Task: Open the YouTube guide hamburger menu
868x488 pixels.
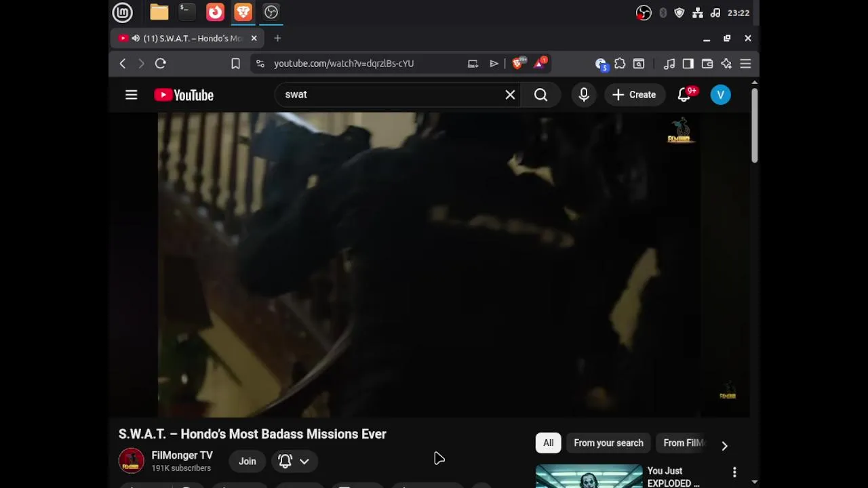Action: coord(132,95)
